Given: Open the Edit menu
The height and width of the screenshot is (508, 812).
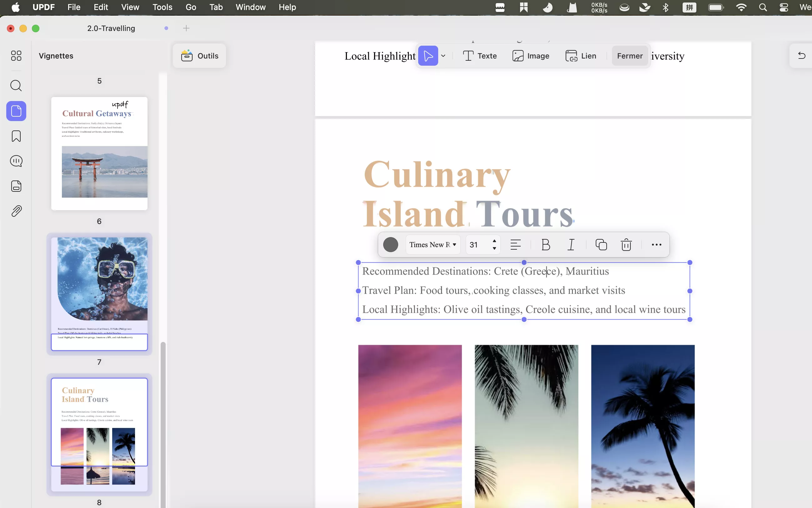Looking at the screenshot, I should click(101, 7).
